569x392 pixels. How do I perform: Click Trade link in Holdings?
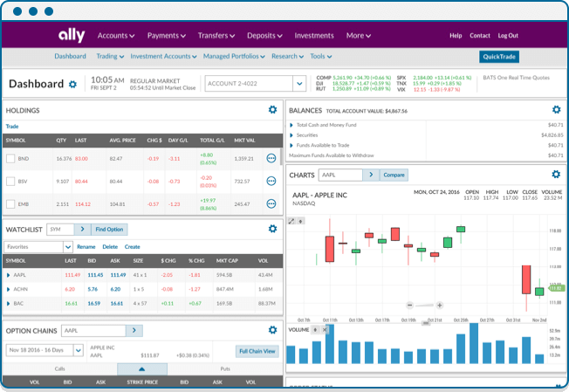click(12, 127)
